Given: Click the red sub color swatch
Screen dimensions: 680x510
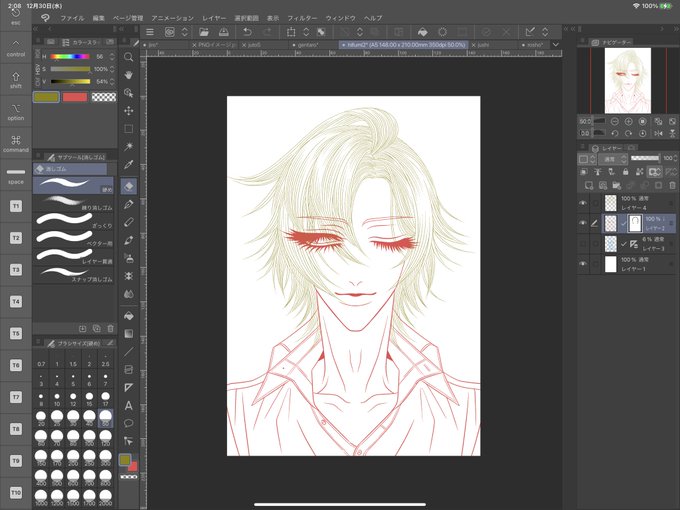Looking at the screenshot, I should pyautogui.click(x=75, y=97).
